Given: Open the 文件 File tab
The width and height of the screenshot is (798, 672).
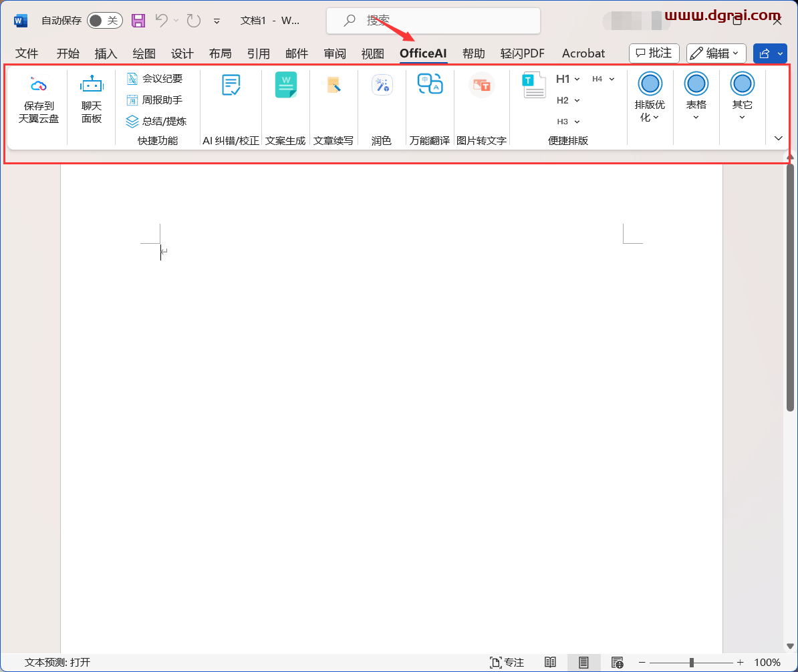Looking at the screenshot, I should tap(27, 53).
